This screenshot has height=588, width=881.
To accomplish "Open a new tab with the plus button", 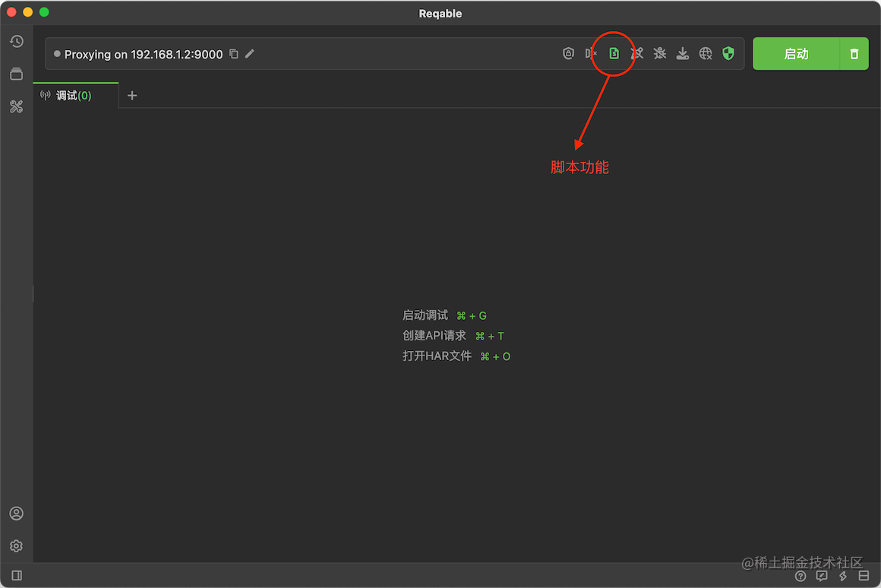I will [x=132, y=95].
